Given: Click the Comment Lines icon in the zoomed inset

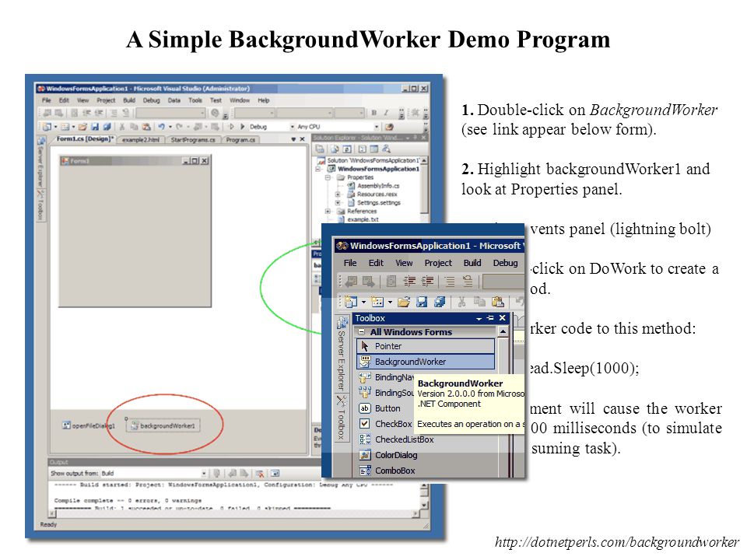Looking at the screenshot, I should (449, 282).
